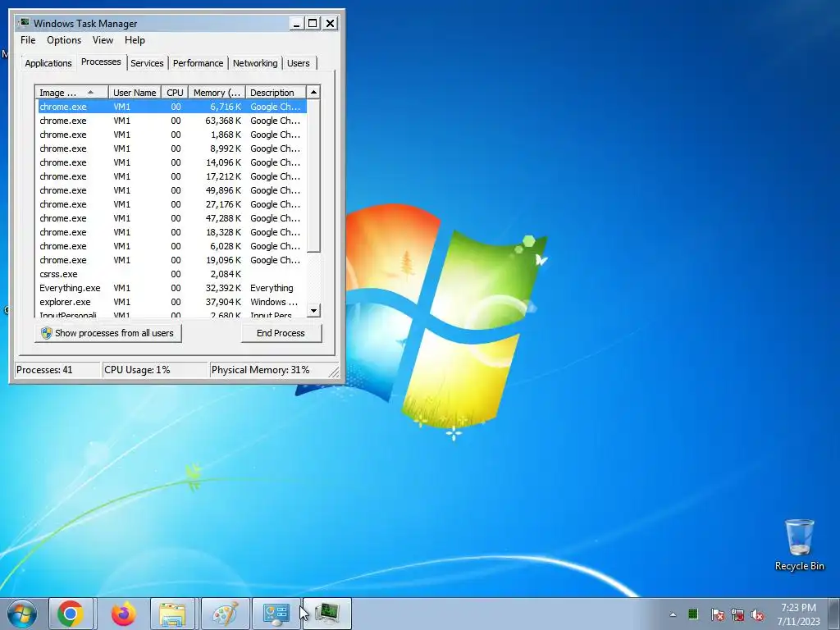The height and width of the screenshot is (630, 840).
Task: Select chrome.exe using 19,096 K memory
Action: coord(171,260)
